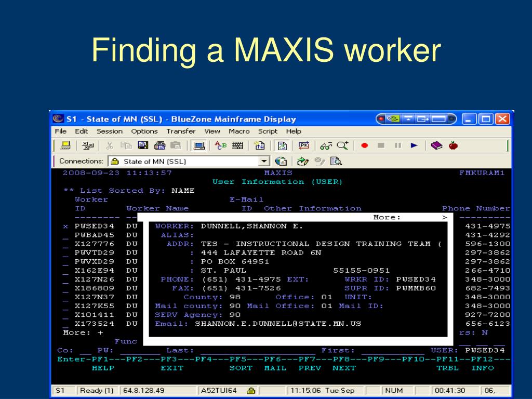532x399 pixels.
Task: Click the More: > indicator in popup
Action: click(x=410, y=217)
